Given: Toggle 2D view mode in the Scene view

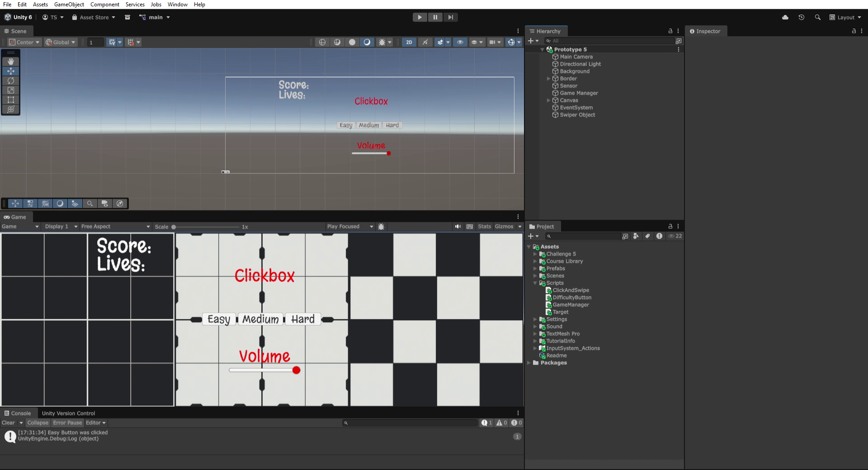Looking at the screenshot, I should pyautogui.click(x=408, y=42).
